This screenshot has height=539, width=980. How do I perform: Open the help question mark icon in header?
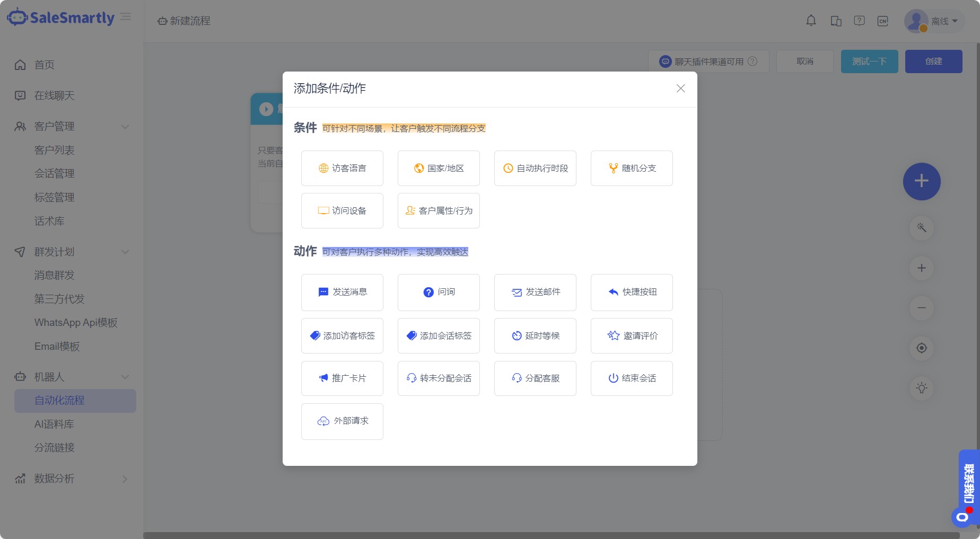[x=859, y=21]
